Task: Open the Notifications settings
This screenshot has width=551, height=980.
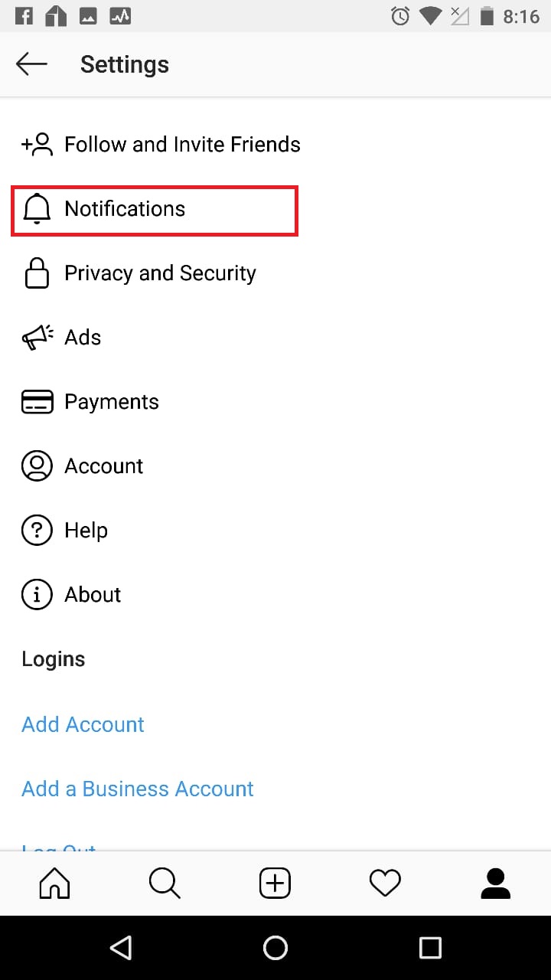Action: click(154, 210)
